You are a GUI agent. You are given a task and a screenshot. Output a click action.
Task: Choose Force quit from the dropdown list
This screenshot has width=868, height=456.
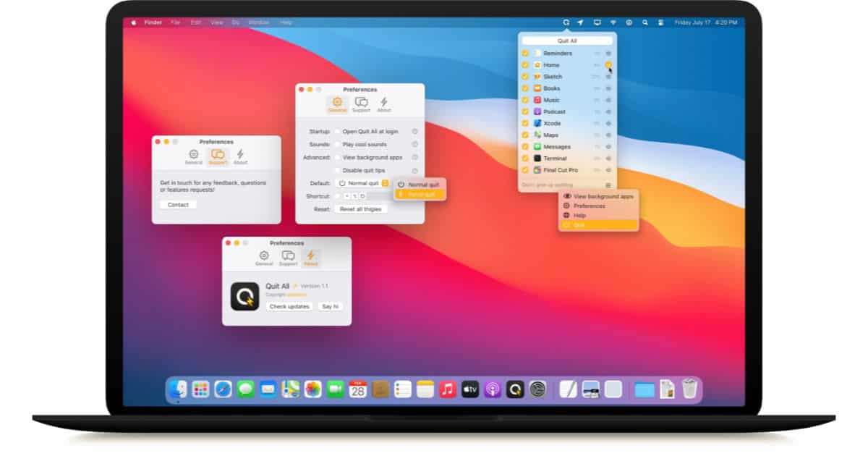(x=420, y=195)
